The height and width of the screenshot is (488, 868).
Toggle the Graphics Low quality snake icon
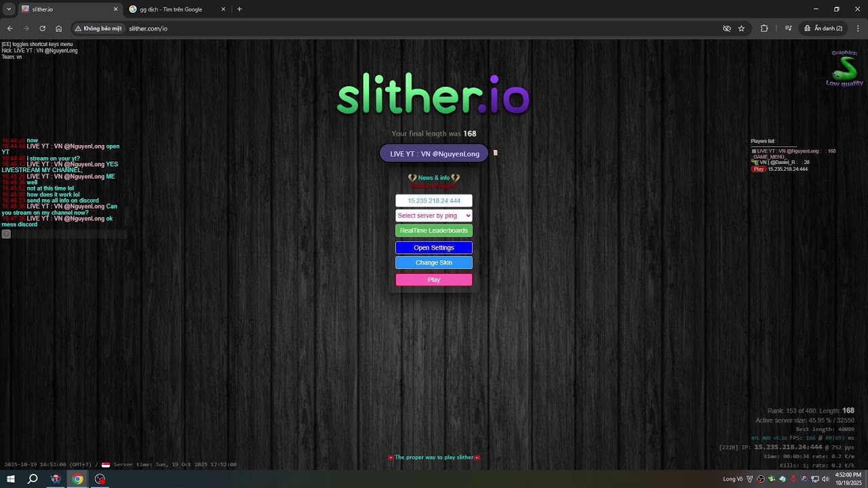(844, 68)
